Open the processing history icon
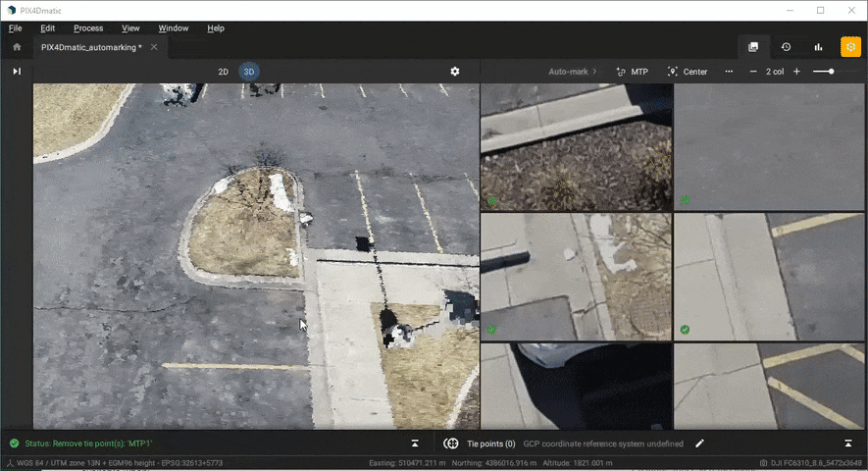Image resolution: width=868 pixels, height=471 pixels. (786, 47)
